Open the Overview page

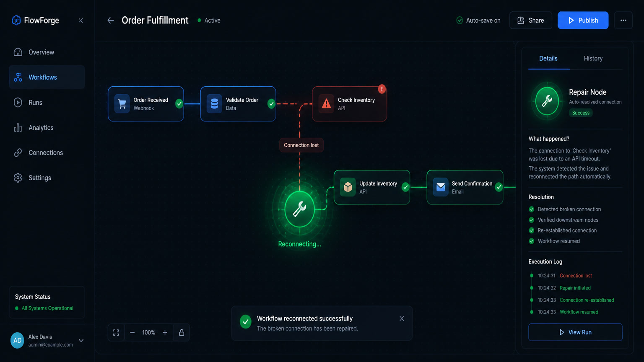[47, 52]
